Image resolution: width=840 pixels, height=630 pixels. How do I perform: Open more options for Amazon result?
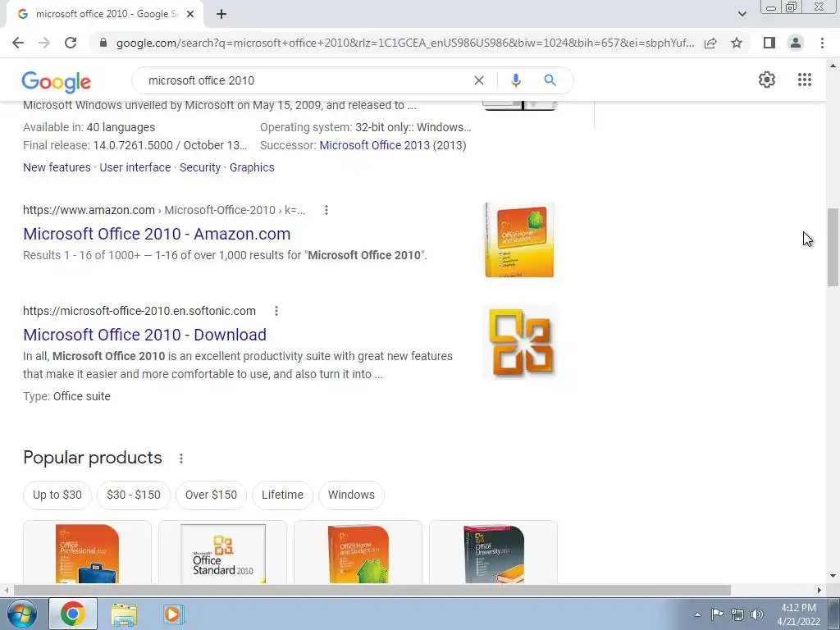click(326, 210)
